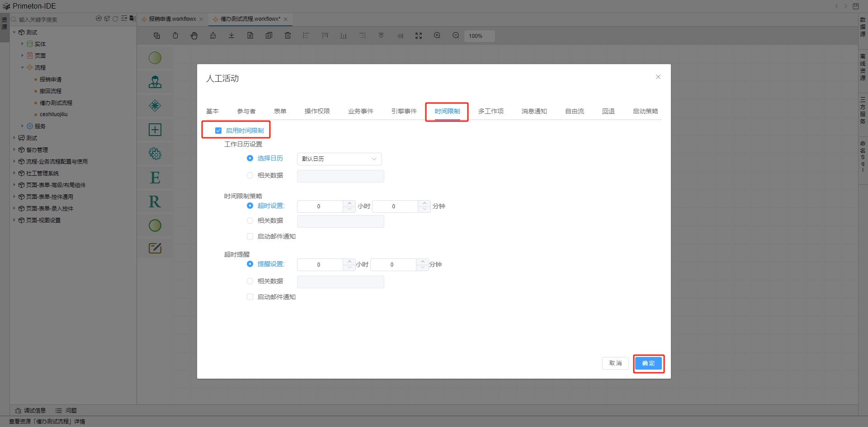Expand the 督办管理 tree node
The height and width of the screenshot is (427, 868).
(x=14, y=150)
